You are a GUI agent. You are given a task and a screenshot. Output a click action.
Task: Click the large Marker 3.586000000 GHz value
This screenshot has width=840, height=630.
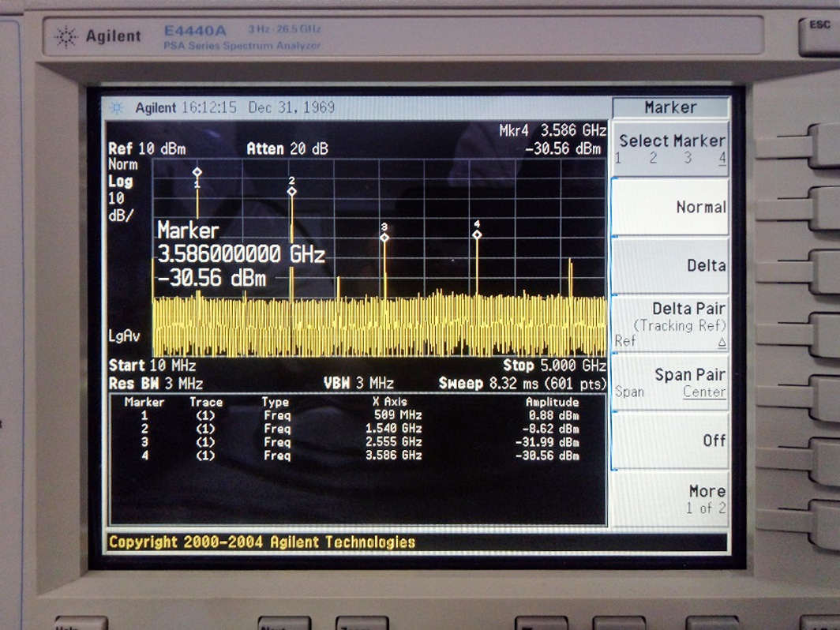[241, 254]
